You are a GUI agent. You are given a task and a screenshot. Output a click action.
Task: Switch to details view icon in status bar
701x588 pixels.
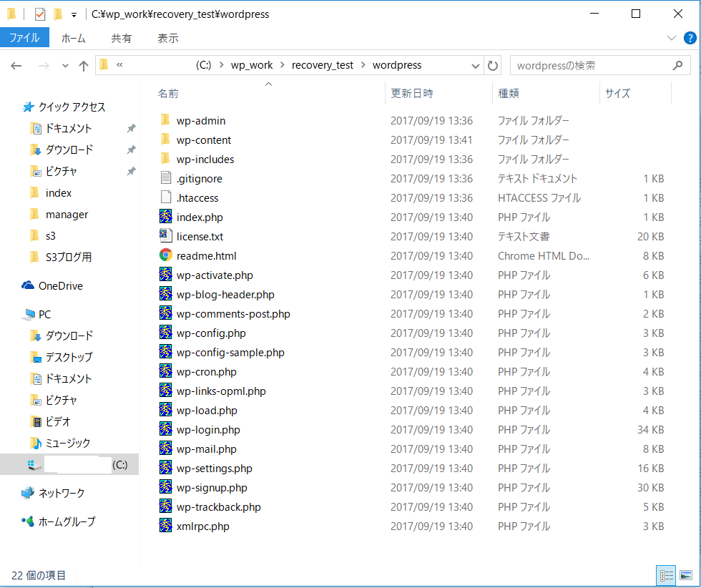point(667,575)
